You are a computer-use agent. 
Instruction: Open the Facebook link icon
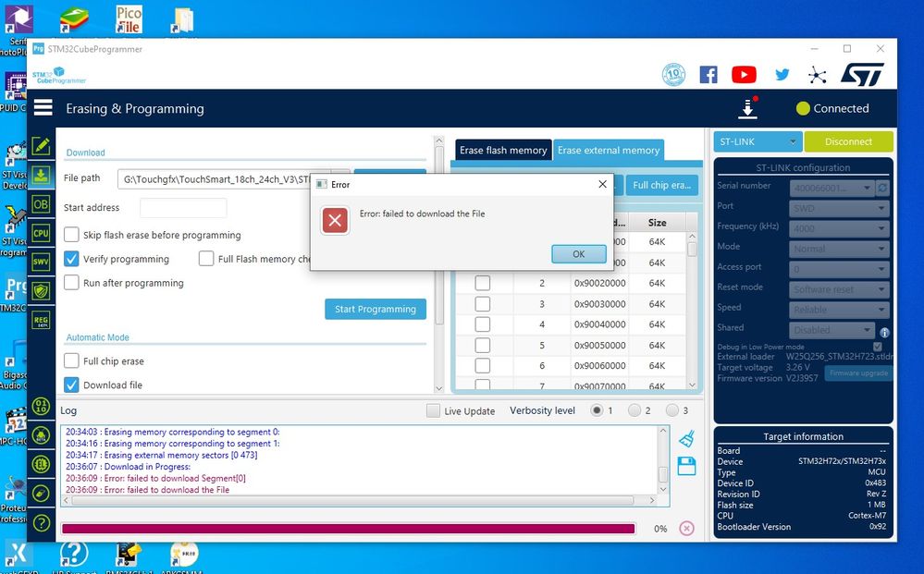[x=708, y=75]
